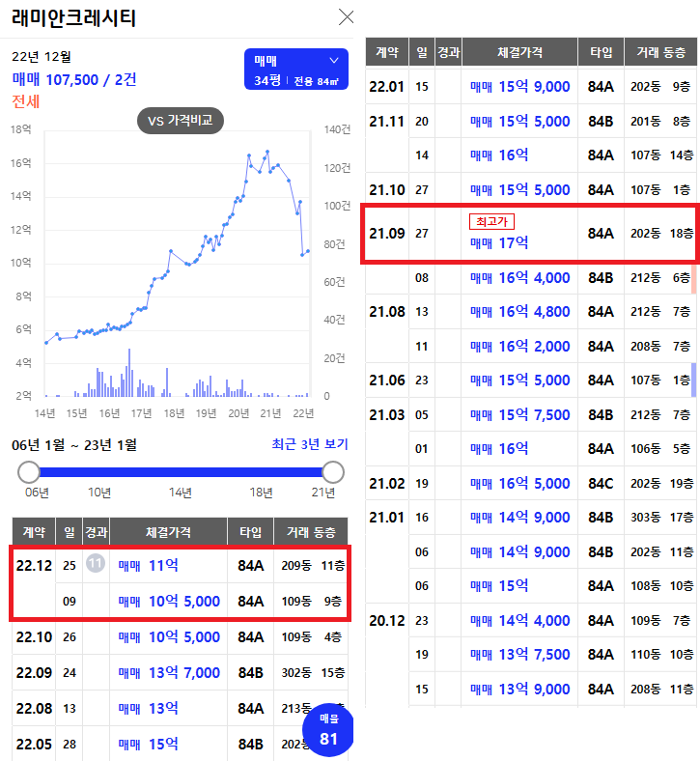Click the 거래 동층 header in right table
The image size is (700, 761).
point(660,52)
